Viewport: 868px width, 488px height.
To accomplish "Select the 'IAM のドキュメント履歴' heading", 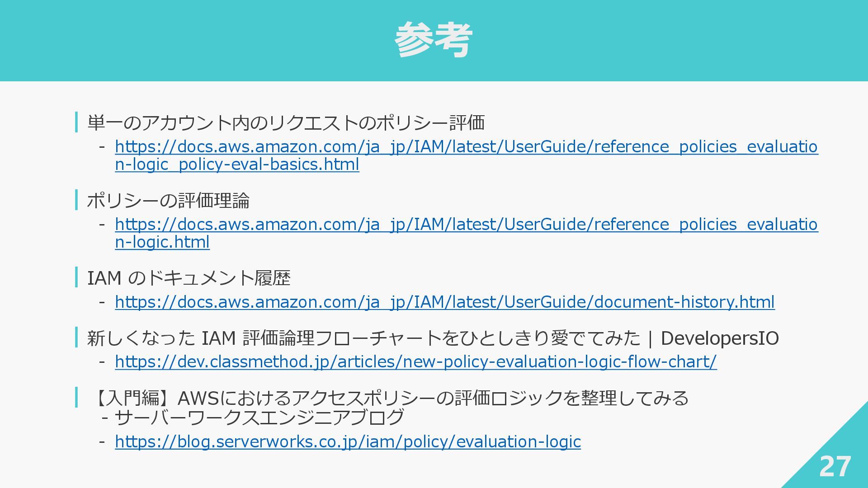I will pyautogui.click(x=189, y=278).
